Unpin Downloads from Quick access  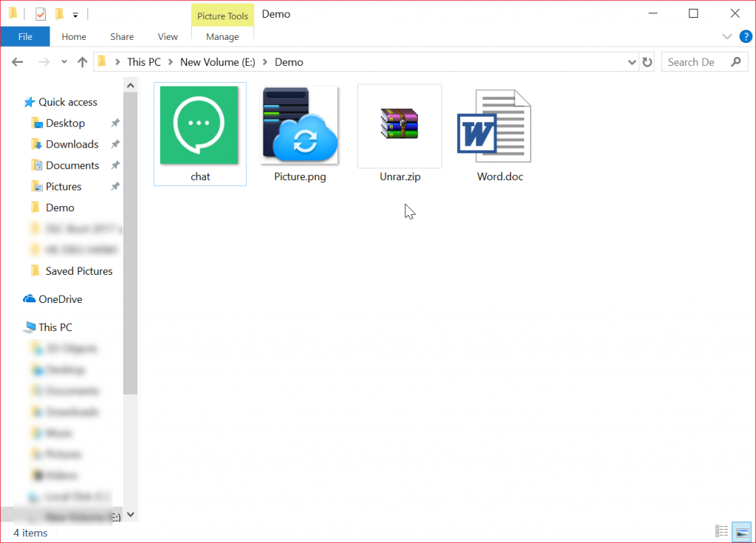click(114, 144)
